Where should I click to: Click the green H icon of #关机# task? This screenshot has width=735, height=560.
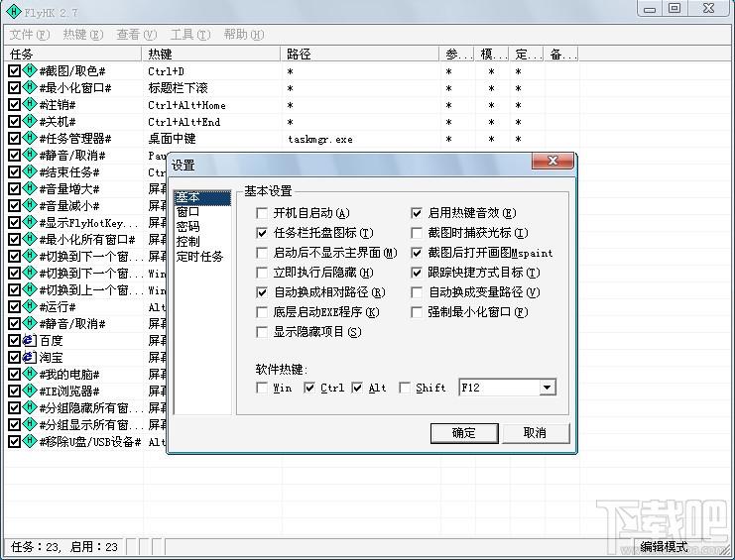tap(30, 121)
